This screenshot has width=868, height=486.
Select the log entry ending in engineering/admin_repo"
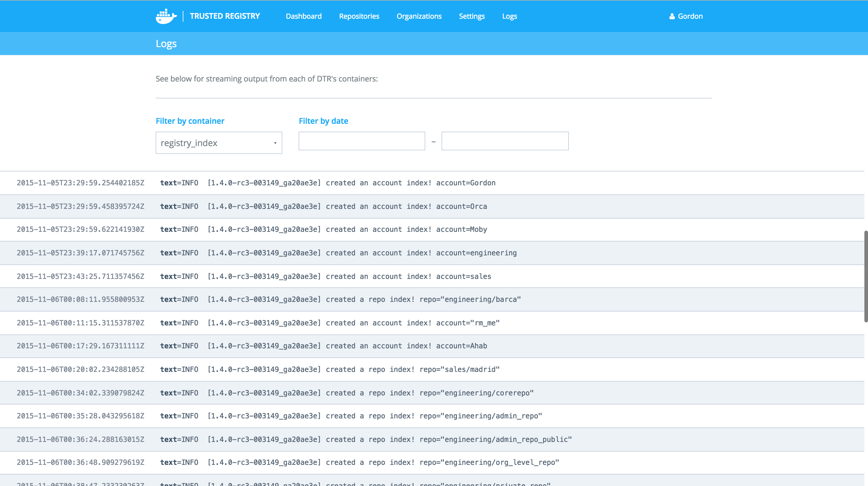432,416
